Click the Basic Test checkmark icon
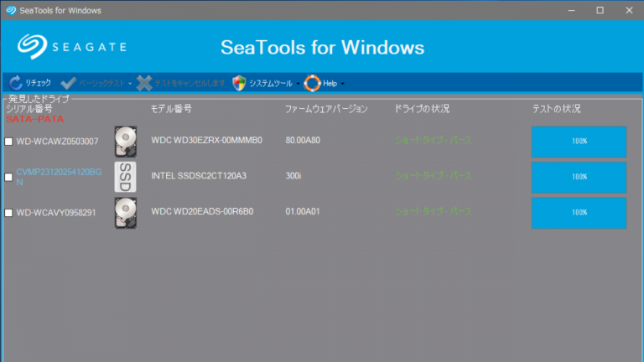Viewport: 644px width, 362px height. pos(68,83)
